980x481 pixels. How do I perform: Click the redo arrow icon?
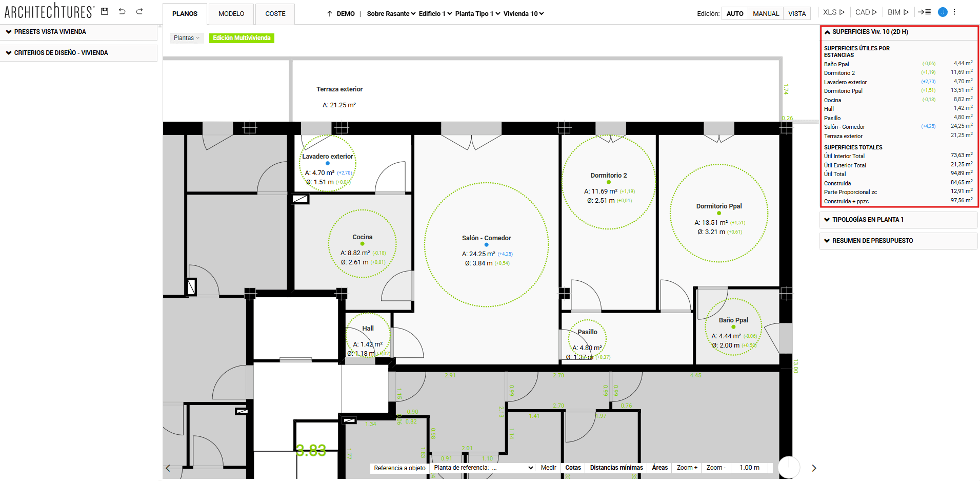click(139, 11)
